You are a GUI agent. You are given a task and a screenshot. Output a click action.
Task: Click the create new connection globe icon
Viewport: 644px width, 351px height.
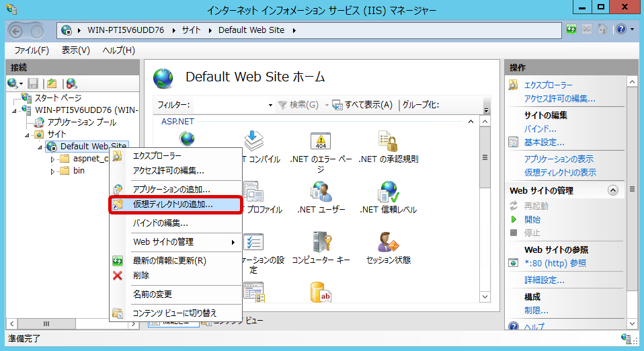(x=13, y=83)
